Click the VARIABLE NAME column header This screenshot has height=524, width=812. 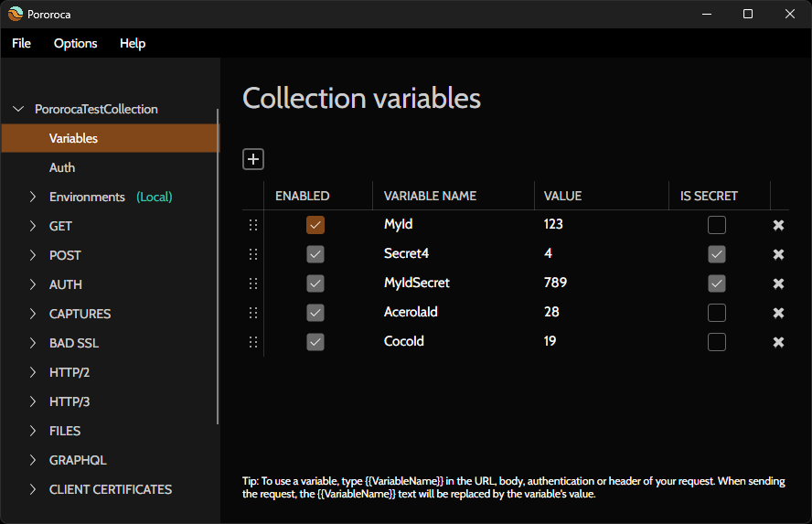[430, 196]
